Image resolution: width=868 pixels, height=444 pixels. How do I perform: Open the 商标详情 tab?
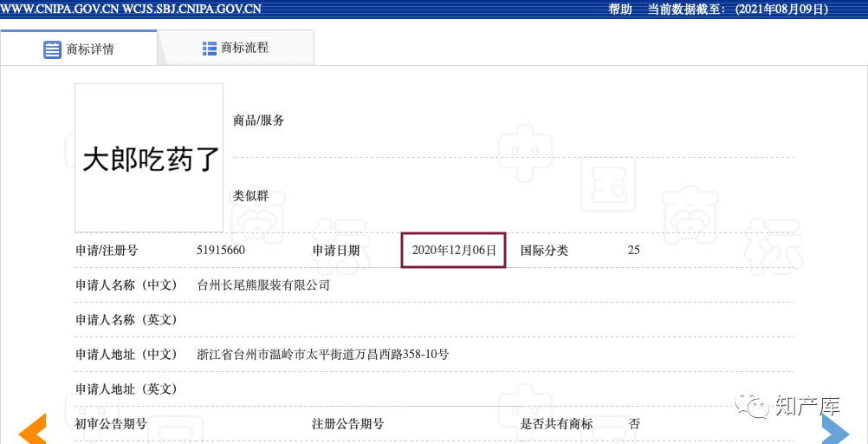click(79, 49)
